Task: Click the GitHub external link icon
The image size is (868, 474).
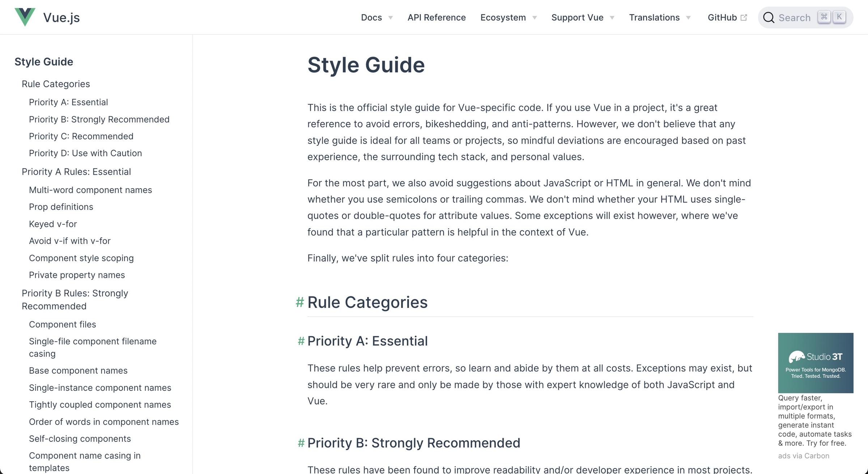Action: point(744,17)
